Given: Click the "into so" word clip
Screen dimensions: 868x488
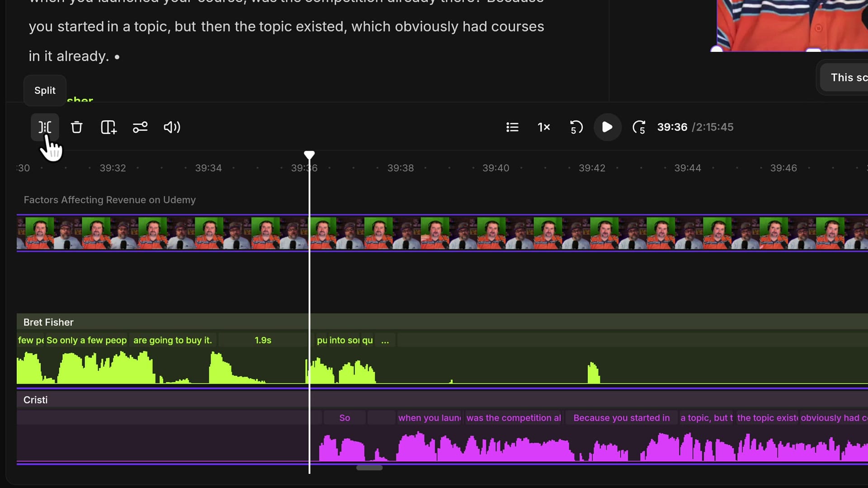Looking at the screenshot, I should pyautogui.click(x=344, y=340).
